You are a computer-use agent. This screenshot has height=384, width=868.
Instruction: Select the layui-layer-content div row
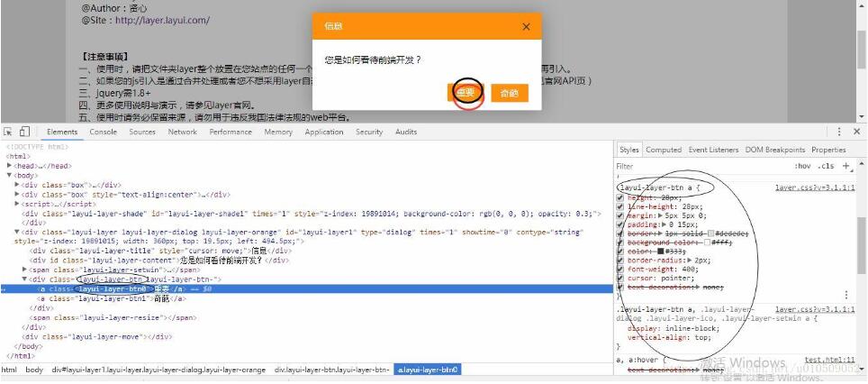tap(306, 260)
